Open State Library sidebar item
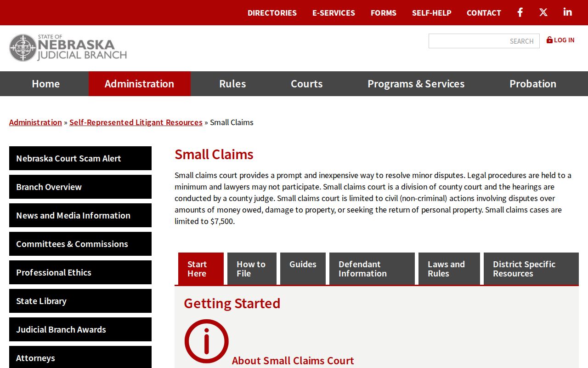The width and height of the screenshot is (588, 368). pyautogui.click(x=80, y=301)
